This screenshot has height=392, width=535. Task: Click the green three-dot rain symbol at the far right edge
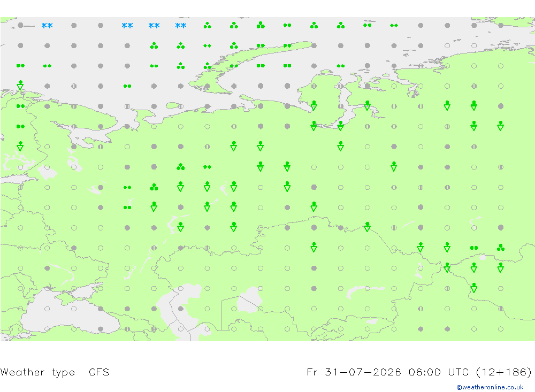(501, 248)
